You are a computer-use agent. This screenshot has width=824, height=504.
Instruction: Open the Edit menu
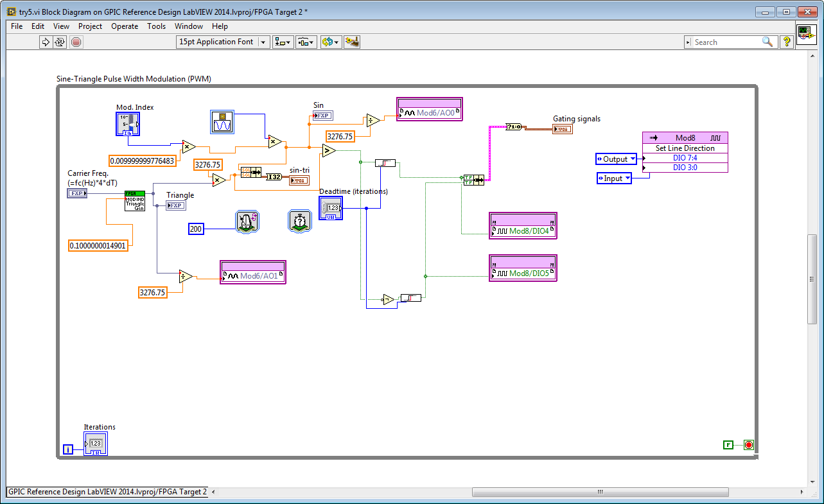click(x=38, y=26)
